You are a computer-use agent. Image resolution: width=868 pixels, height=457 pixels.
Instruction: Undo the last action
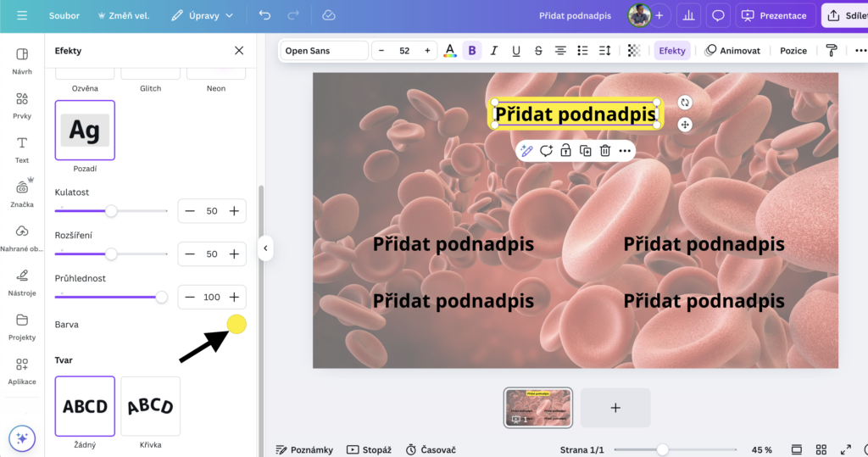pos(264,15)
